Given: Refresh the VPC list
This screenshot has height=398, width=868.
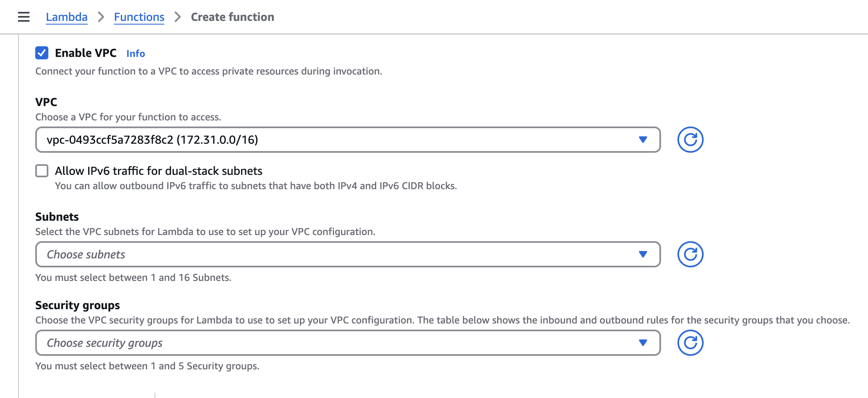Looking at the screenshot, I should (x=690, y=140).
